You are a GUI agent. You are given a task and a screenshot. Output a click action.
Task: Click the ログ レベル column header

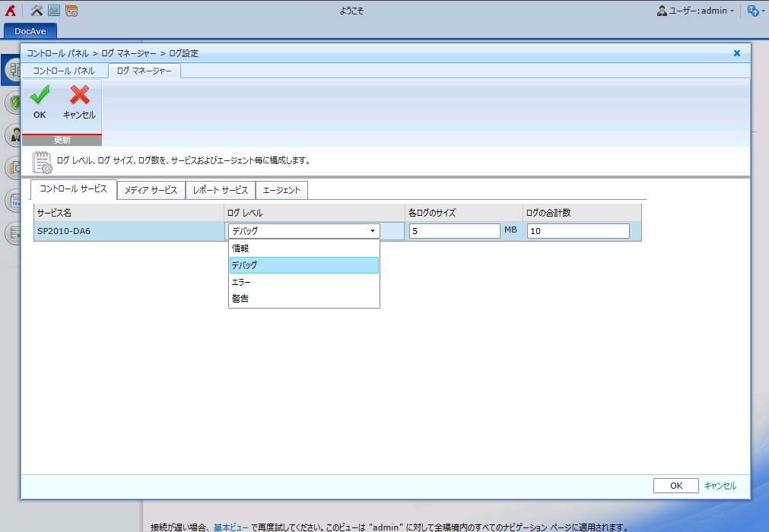pos(314,213)
